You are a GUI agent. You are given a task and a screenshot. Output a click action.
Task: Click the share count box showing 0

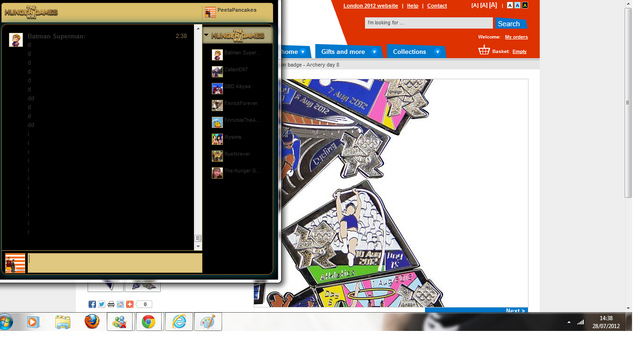144,304
